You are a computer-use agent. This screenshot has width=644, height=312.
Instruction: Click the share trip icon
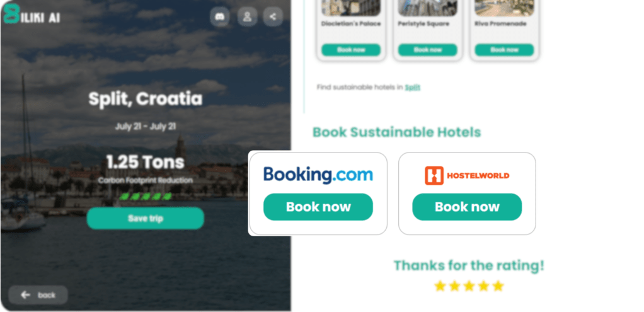(x=273, y=17)
